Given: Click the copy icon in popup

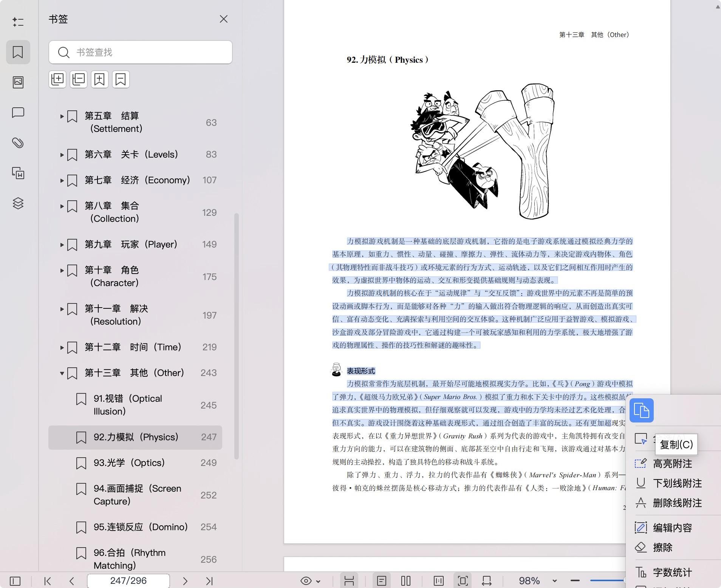Looking at the screenshot, I should 642,410.
